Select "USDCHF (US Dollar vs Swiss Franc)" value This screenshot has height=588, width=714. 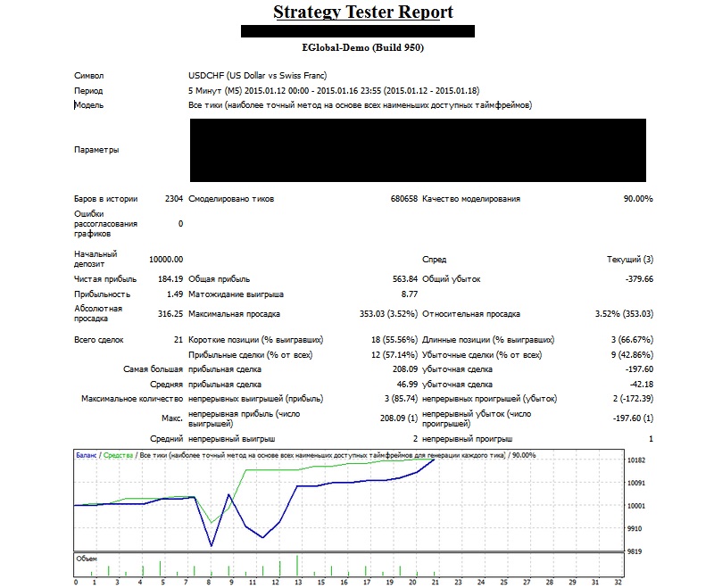258,76
